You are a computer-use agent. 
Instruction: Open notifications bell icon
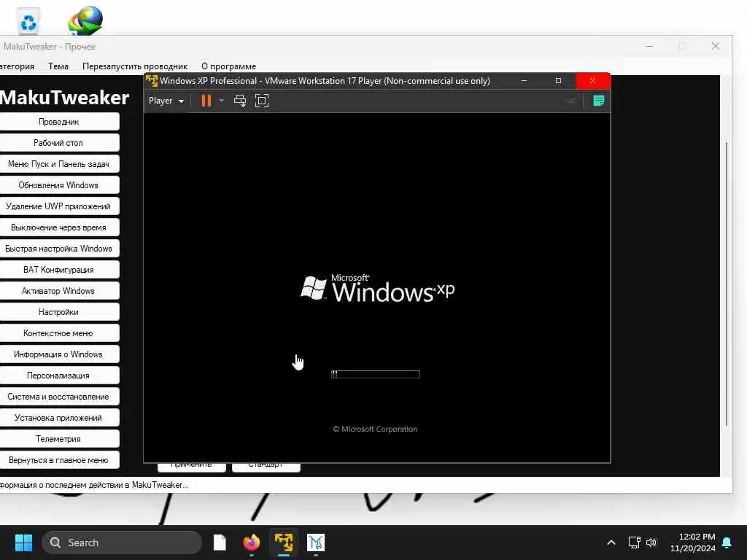(x=727, y=542)
